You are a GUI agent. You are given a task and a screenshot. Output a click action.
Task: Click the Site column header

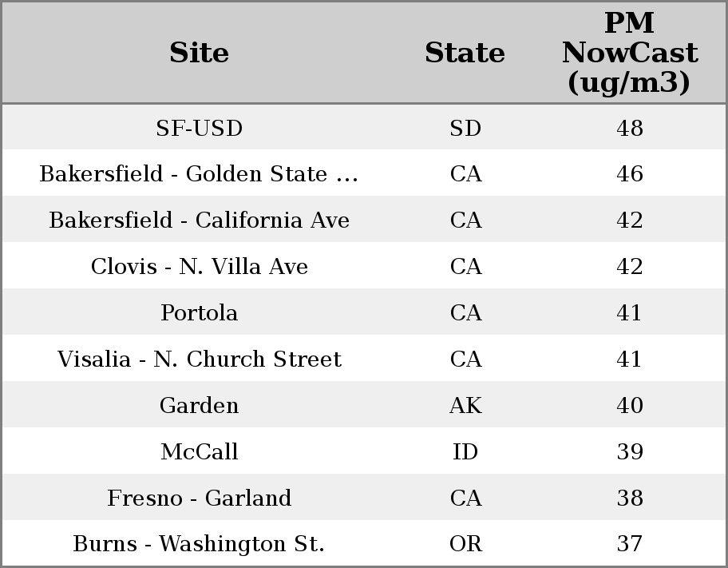pos(199,53)
